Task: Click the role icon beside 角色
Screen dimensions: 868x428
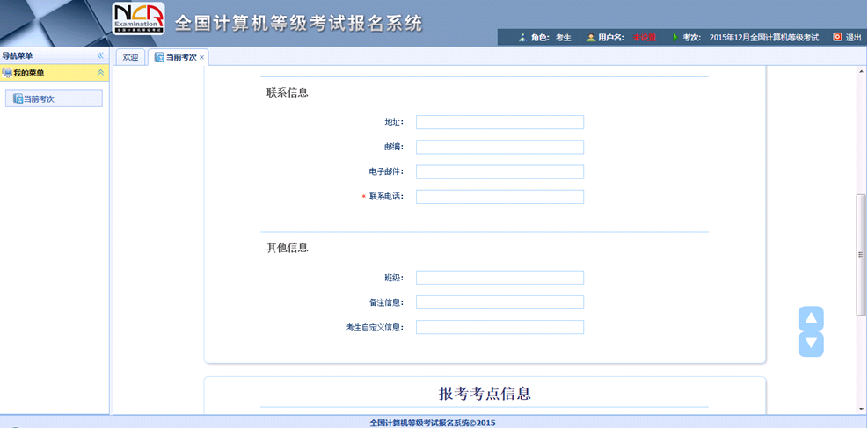Action: click(522, 38)
